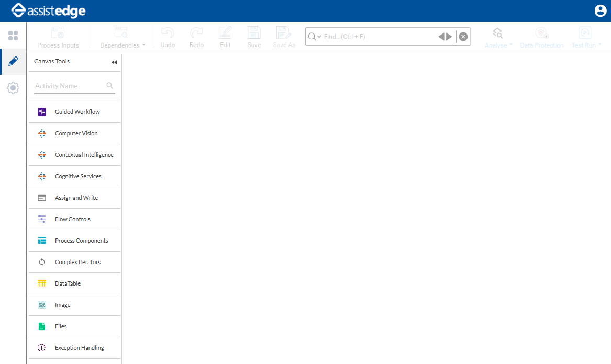Viewport: 611px width, 364px height.
Task: Open the dashboard grid icon in sidebar
Action: click(13, 36)
